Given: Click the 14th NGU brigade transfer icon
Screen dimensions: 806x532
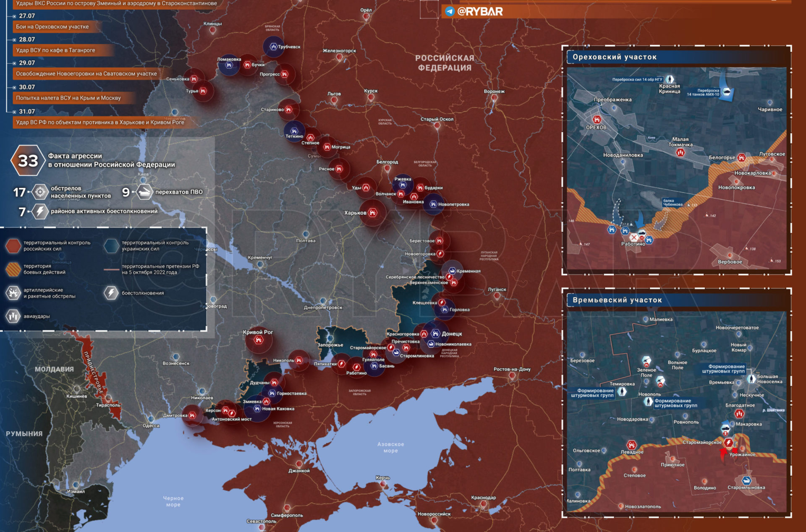Looking at the screenshot, I should tap(670, 79).
